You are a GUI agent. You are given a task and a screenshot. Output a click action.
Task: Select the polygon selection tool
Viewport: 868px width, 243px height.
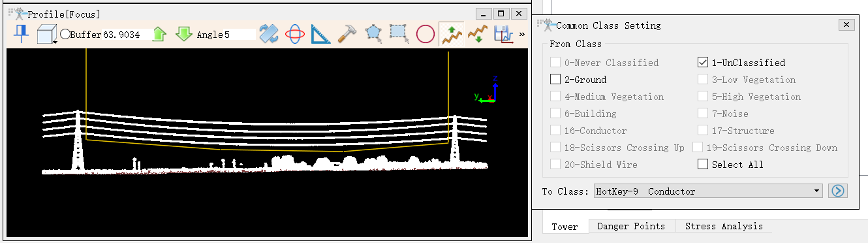(x=373, y=34)
